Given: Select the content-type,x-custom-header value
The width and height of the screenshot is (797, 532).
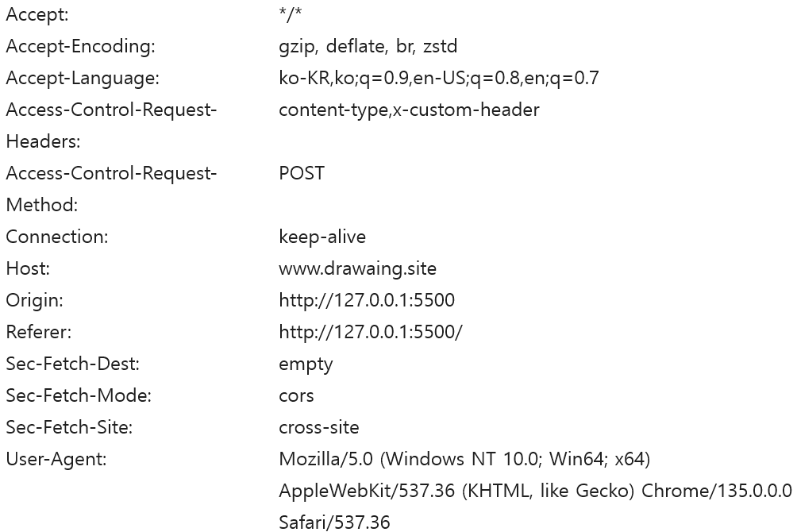Looking at the screenshot, I should click(409, 110).
